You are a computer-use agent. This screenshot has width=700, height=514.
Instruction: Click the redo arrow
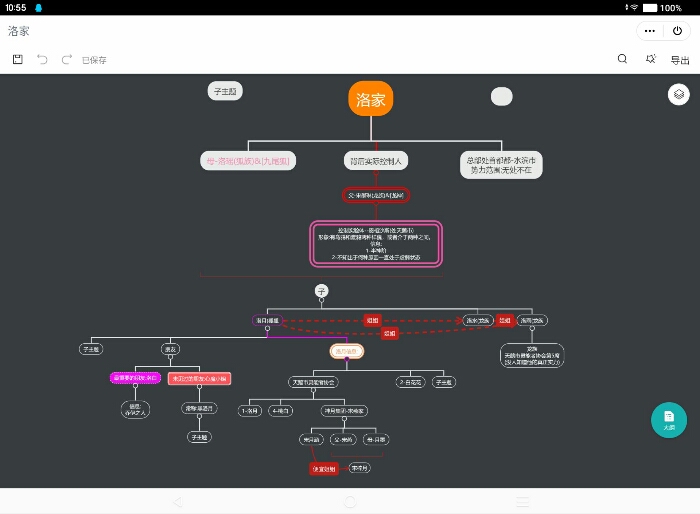67,59
